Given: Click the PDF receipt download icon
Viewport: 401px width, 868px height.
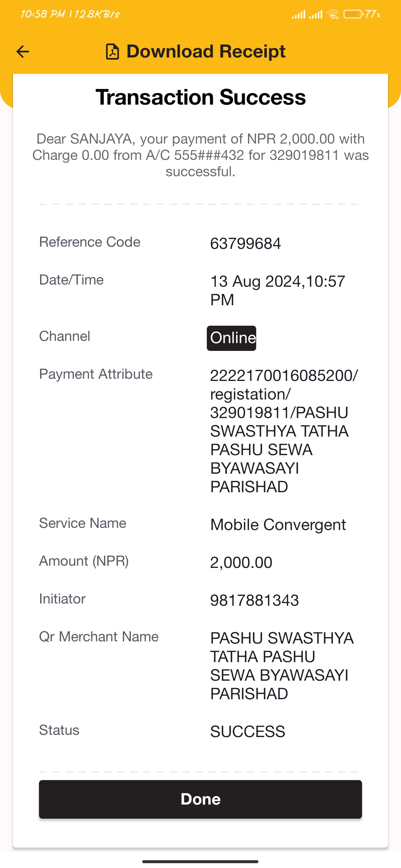Looking at the screenshot, I should pyautogui.click(x=113, y=52).
